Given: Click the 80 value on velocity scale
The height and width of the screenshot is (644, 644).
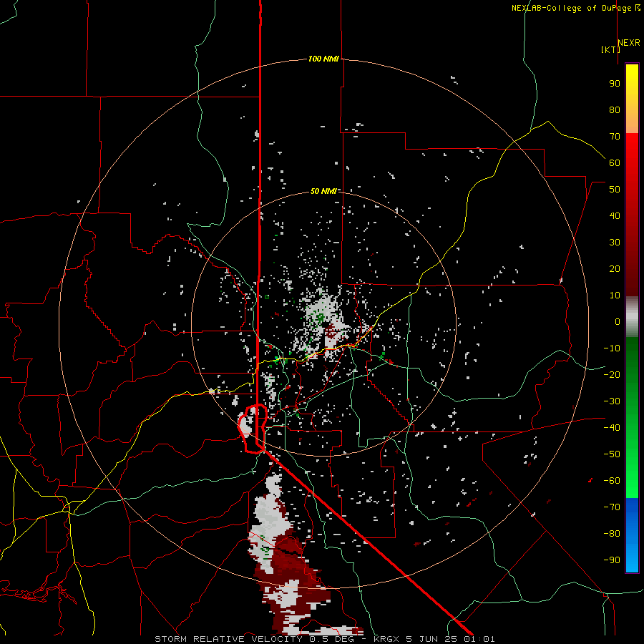Looking at the screenshot, I should point(615,109).
